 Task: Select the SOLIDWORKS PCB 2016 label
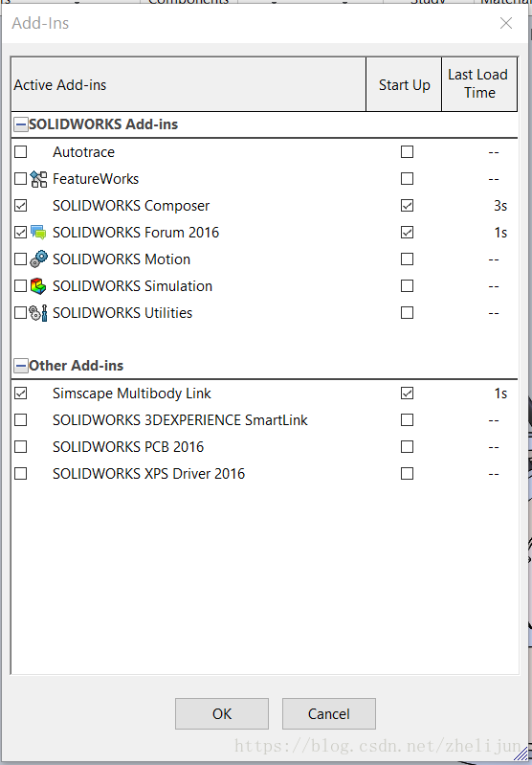pos(128,447)
